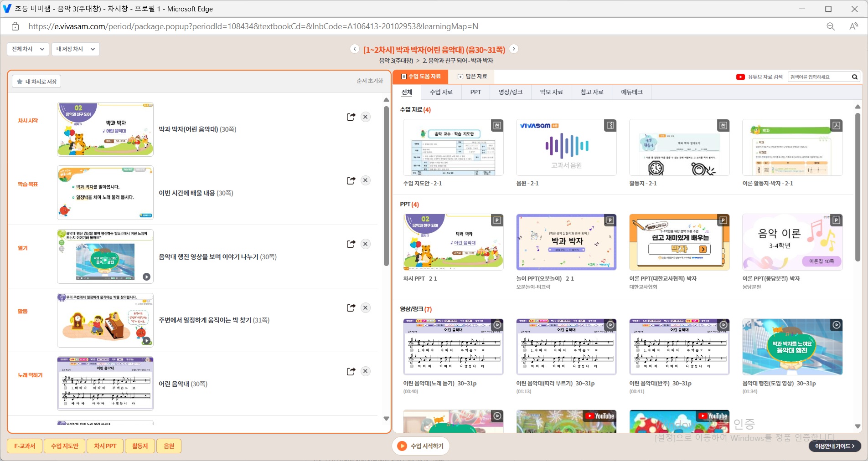
Task: Select the 참고 자료 filter tab
Action: pos(592,92)
